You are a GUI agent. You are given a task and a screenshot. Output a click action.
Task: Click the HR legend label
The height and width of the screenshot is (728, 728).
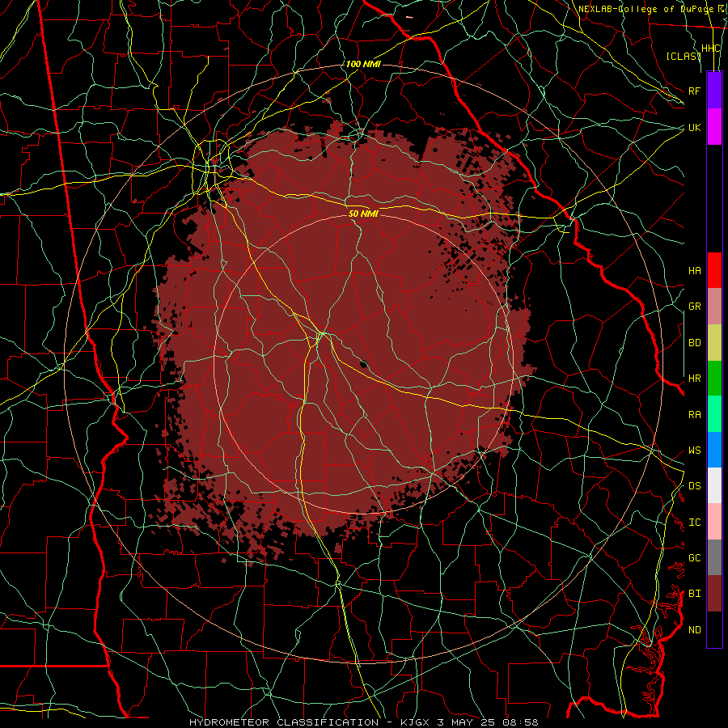(694, 379)
